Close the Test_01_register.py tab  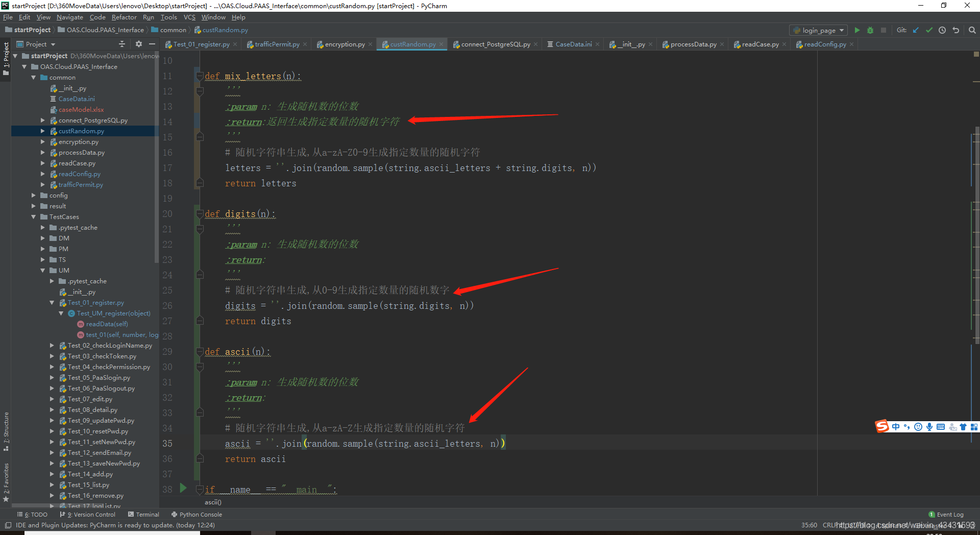pyautogui.click(x=235, y=44)
